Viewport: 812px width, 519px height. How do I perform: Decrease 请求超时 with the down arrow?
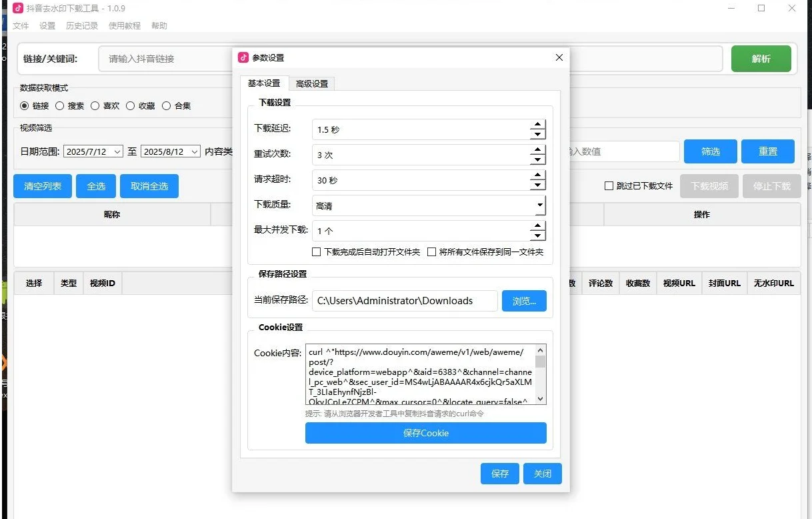pyautogui.click(x=537, y=185)
